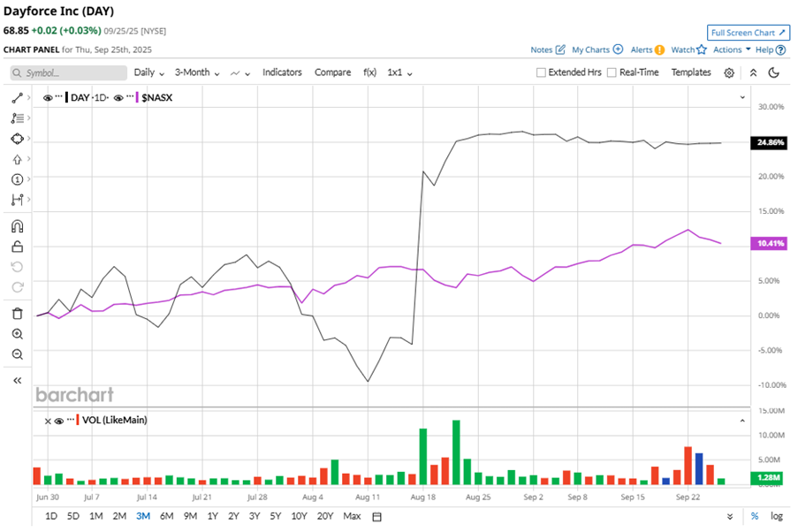Open chart settings gear
798x532 pixels.
729,72
